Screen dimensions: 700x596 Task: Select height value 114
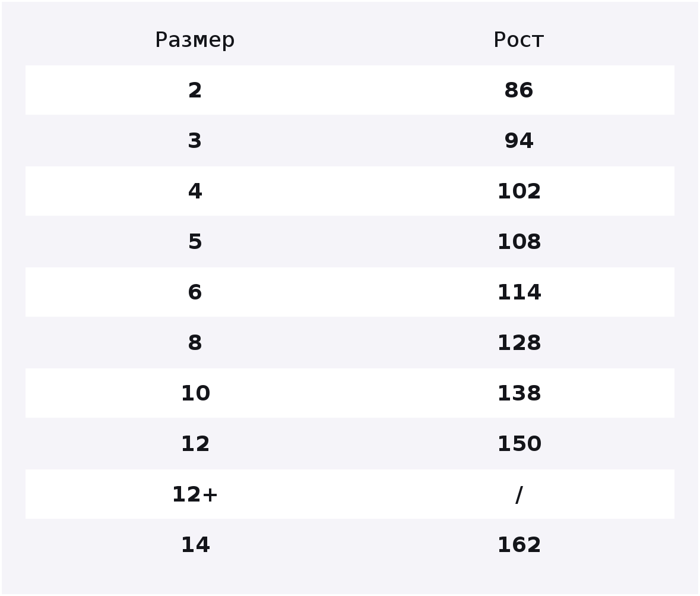click(519, 292)
